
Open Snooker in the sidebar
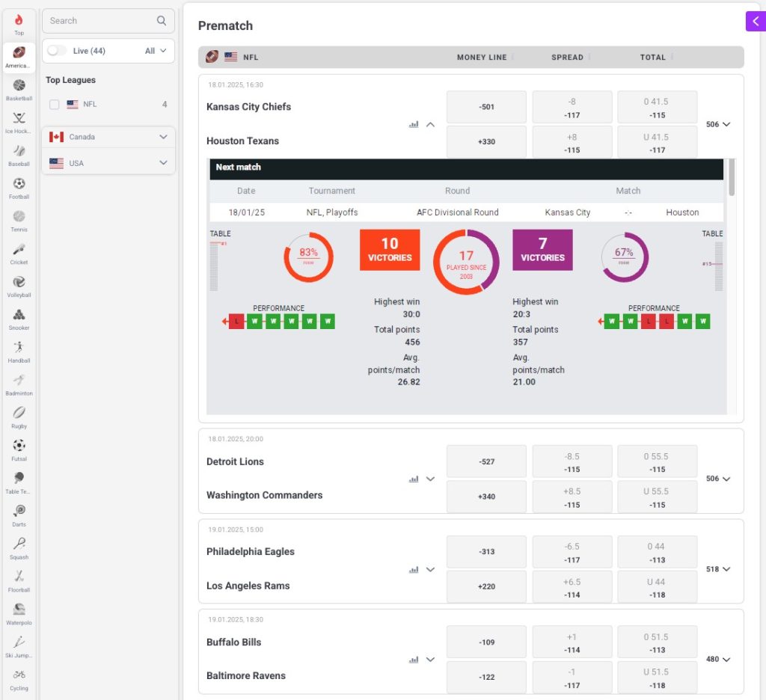tap(19, 319)
